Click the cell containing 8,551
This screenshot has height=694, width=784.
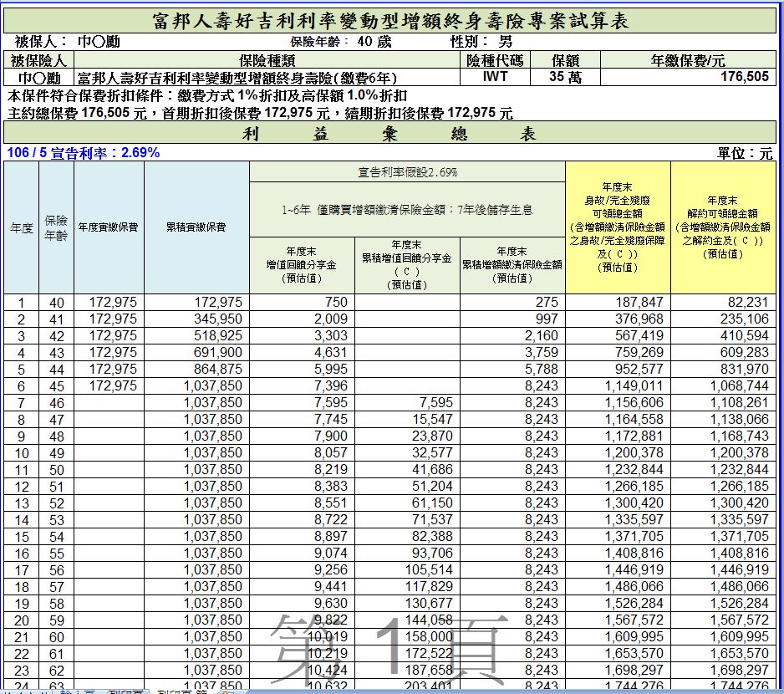tap(302, 503)
